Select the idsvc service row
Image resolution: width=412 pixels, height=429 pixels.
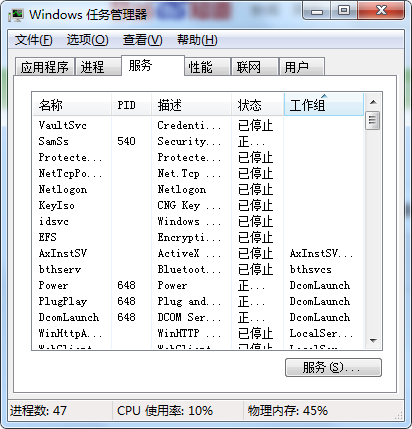(198, 221)
